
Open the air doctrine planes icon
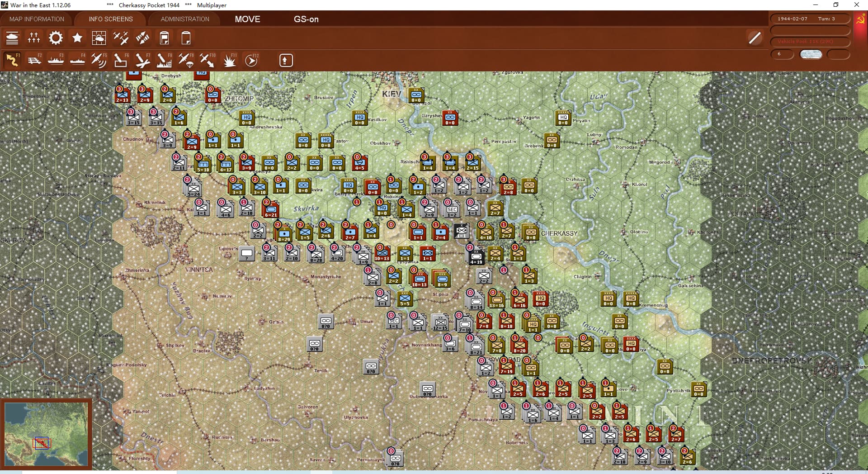121,38
